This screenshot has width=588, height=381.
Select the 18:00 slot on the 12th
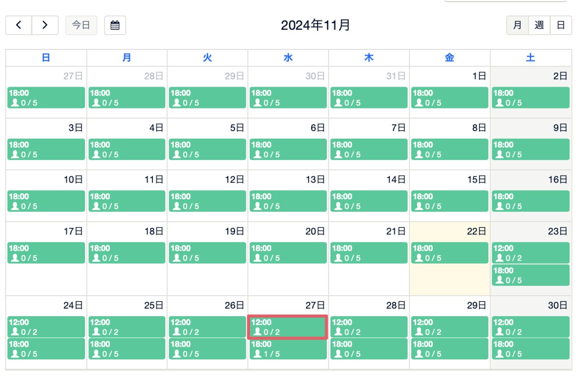pos(207,201)
